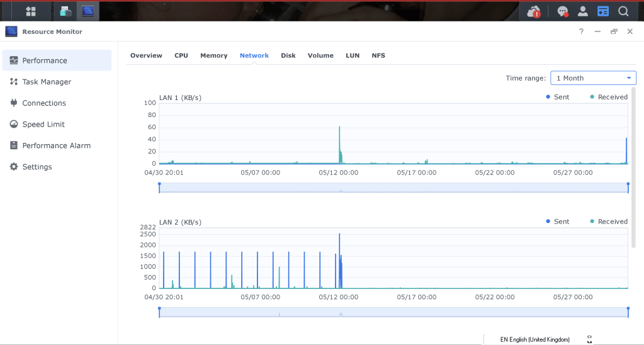Click the vertical scrollbar of the charts panel
Screen dimensions: 644x345
point(634,167)
